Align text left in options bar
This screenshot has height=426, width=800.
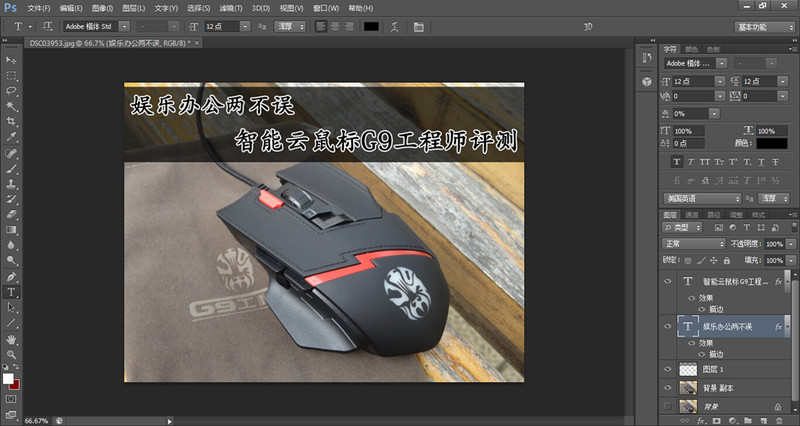coord(320,26)
